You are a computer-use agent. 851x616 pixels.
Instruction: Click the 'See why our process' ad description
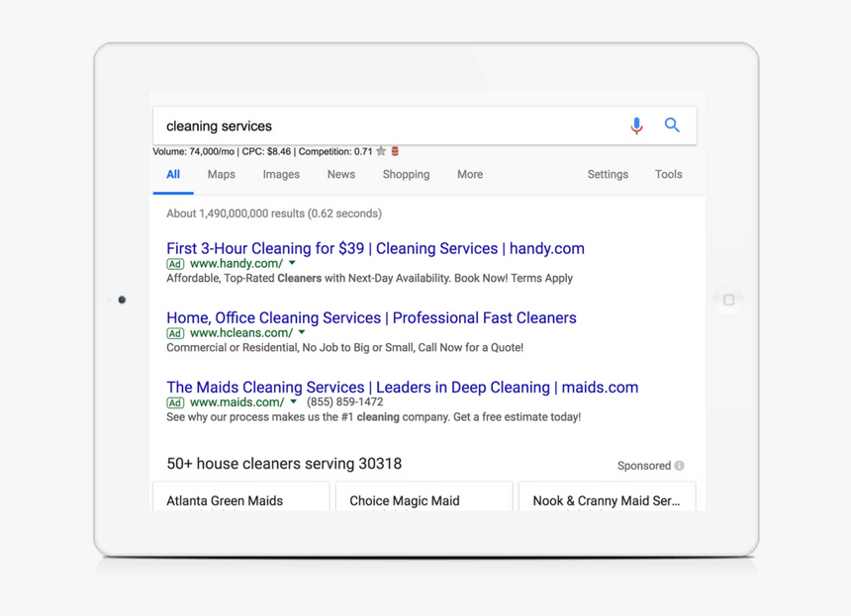(373, 417)
